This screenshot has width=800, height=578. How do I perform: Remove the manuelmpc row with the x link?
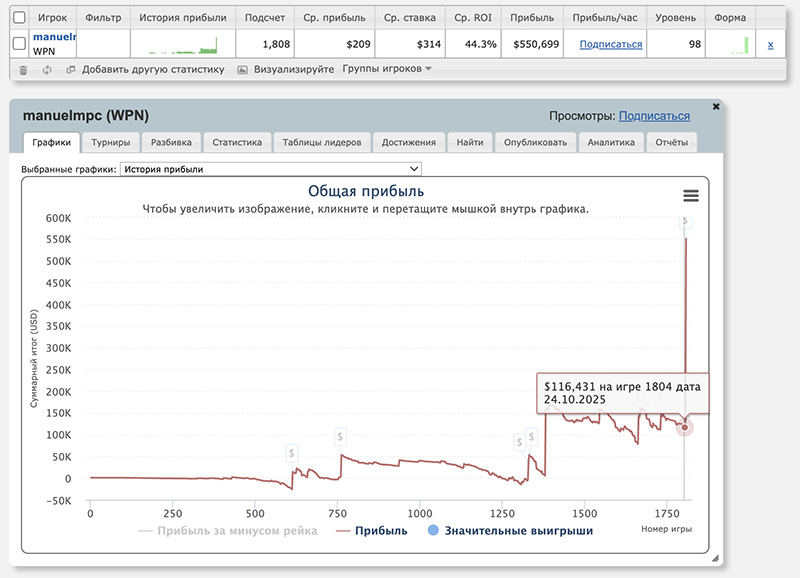click(x=770, y=45)
